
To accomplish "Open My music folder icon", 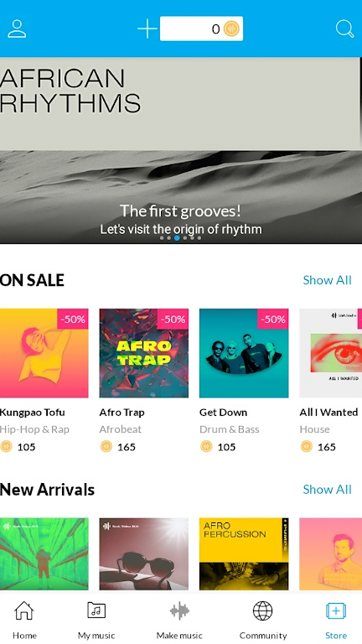I will click(96, 610).
